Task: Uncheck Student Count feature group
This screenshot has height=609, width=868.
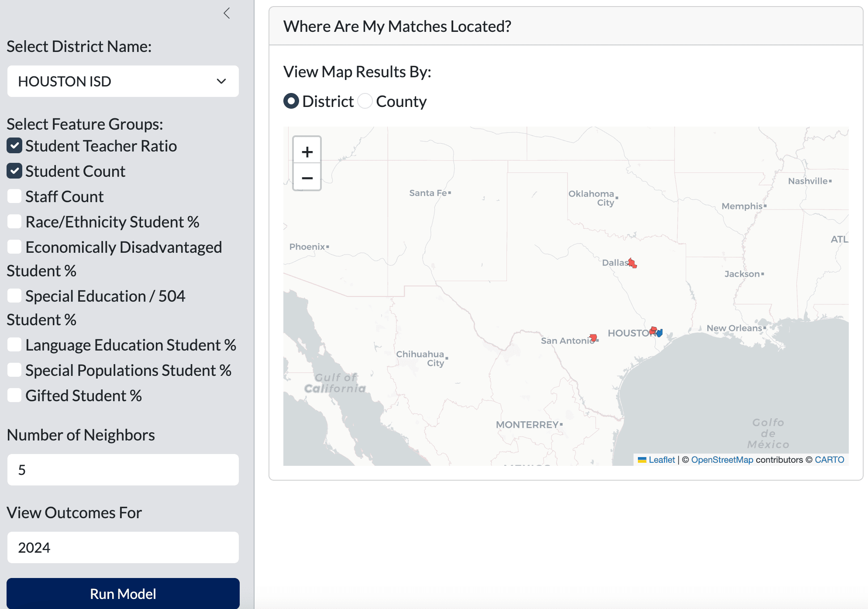Action: coord(14,171)
